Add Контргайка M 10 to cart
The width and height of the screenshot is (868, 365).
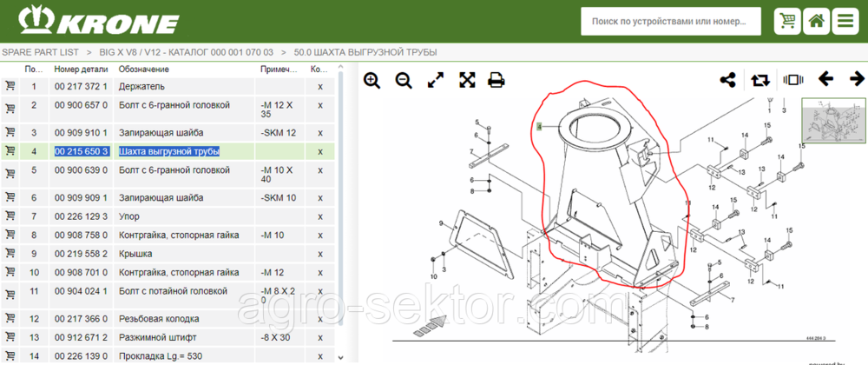[x=10, y=235]
